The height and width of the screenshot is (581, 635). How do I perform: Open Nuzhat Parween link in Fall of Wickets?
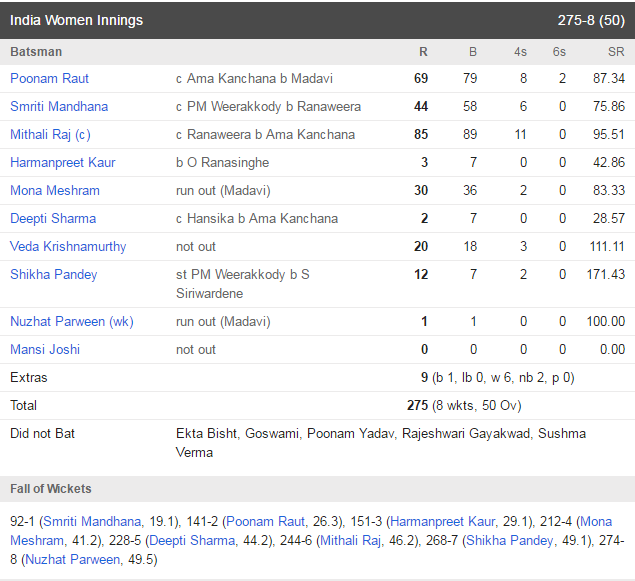pyautogui.click(x=72, y=560)
